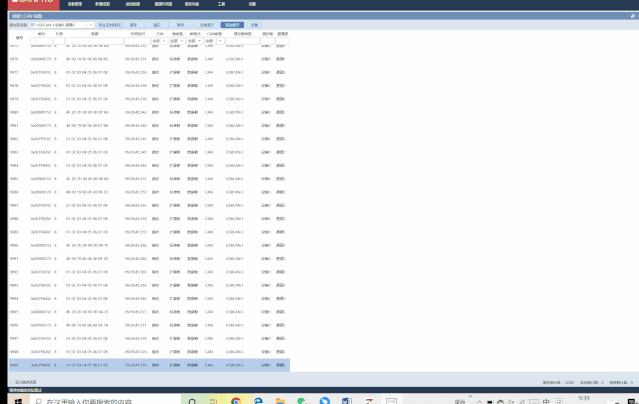
Task: Click the USBCAN-I cell in row 9992
Action: pyautogui.click(x=234, y=272)
